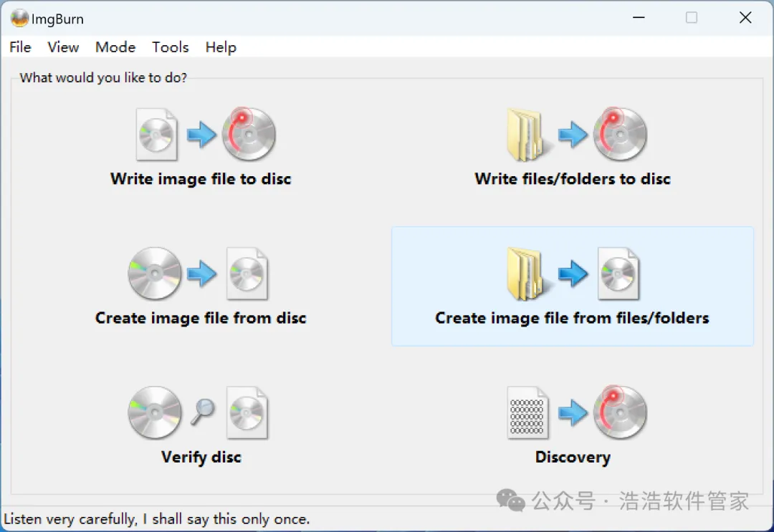
Task: Click the blue arrow above 'Discovery'
Action: point(573,412)
